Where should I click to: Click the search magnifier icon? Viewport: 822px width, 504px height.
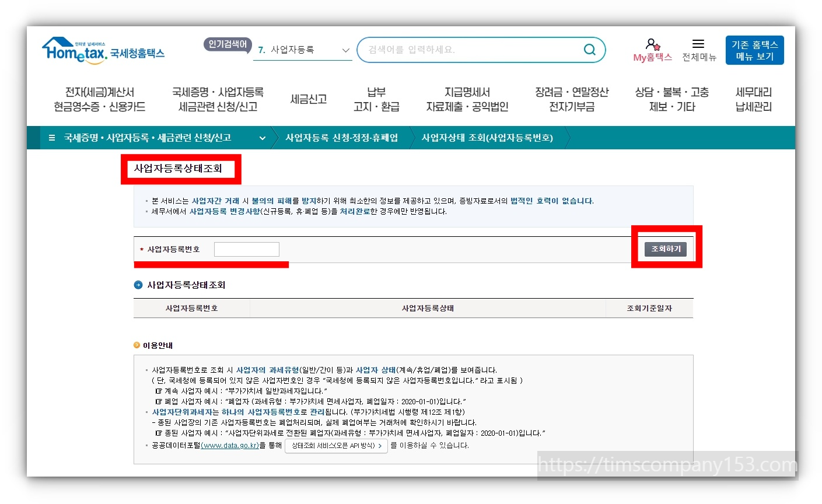[x=589, y=50]
